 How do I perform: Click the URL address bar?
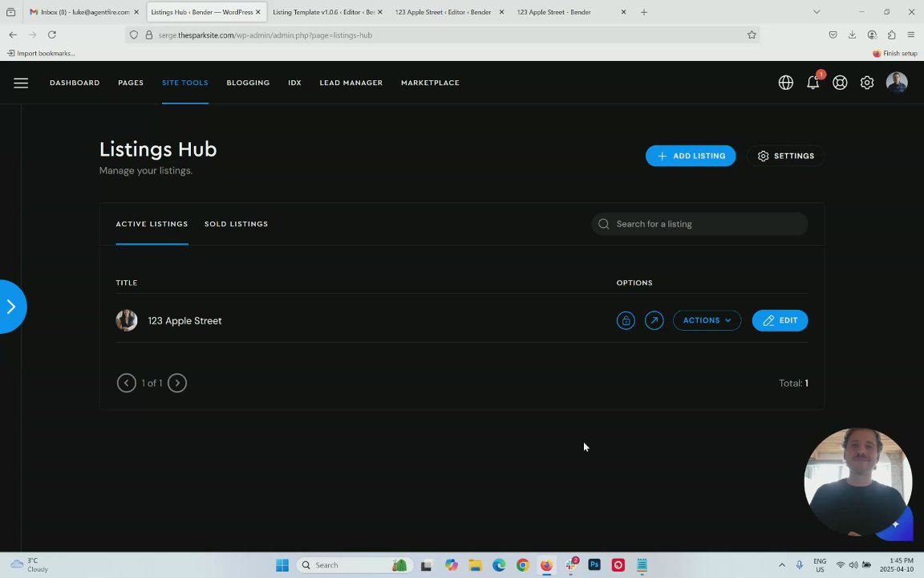pos(442,35)
